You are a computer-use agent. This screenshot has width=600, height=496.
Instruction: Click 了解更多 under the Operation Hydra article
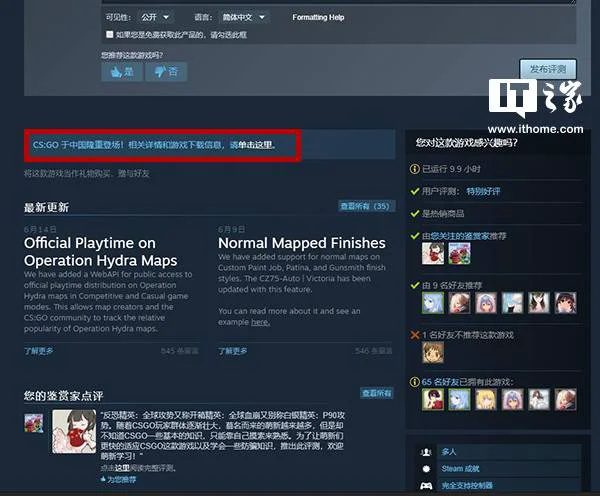coord(39,351)
